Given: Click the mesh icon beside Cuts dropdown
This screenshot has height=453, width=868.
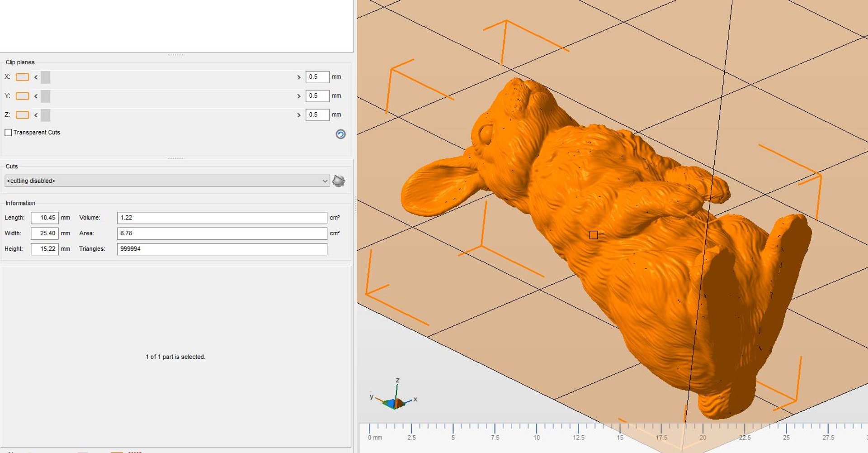Looking at the screenshot, I should (x=339, y=181).
